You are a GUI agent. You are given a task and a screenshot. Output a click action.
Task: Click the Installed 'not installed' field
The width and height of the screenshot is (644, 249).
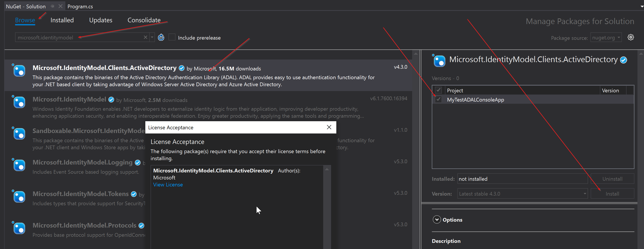(x=522, y=179)
